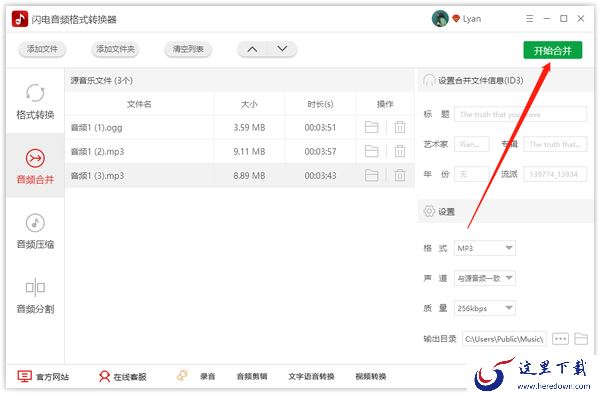Open output folder icon next to ellipsis

581,339
